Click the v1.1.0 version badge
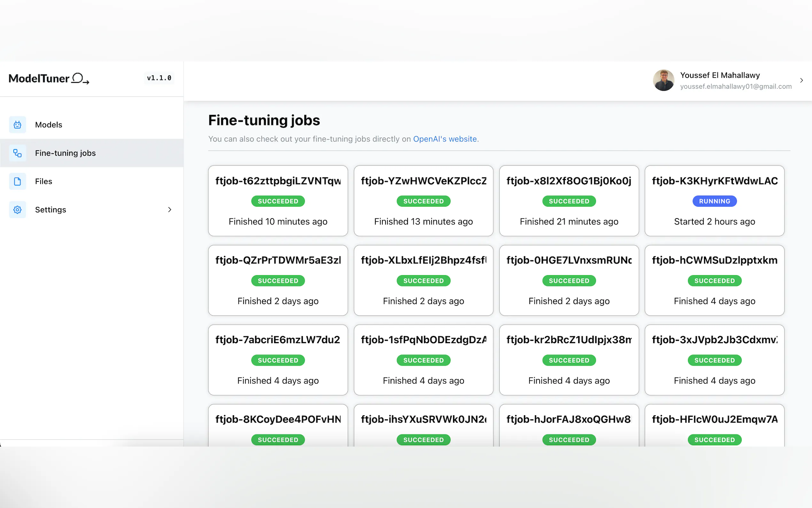Screen dimensions: 812x508 (x=159, y=78)
